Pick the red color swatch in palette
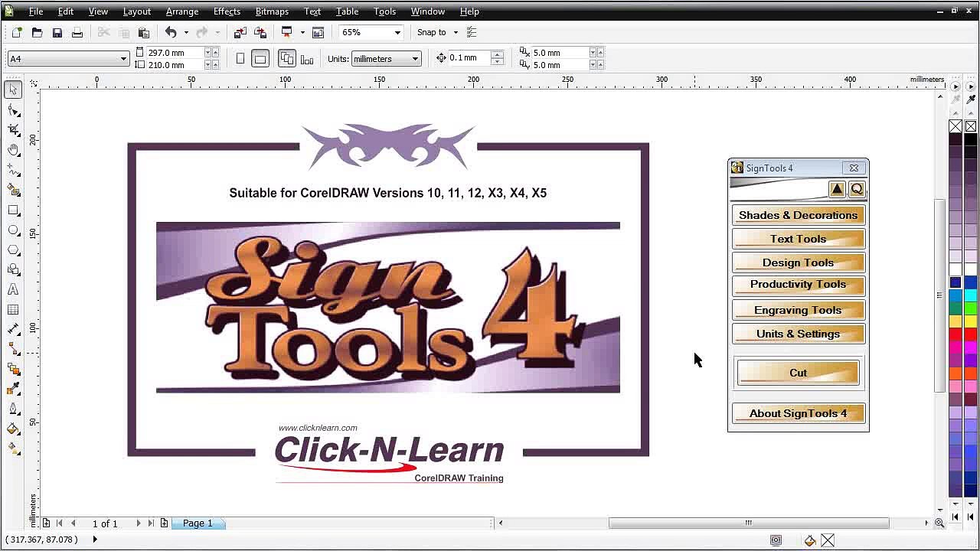The width and height of the screenshot is (980, 551). [x=970, y=334]
